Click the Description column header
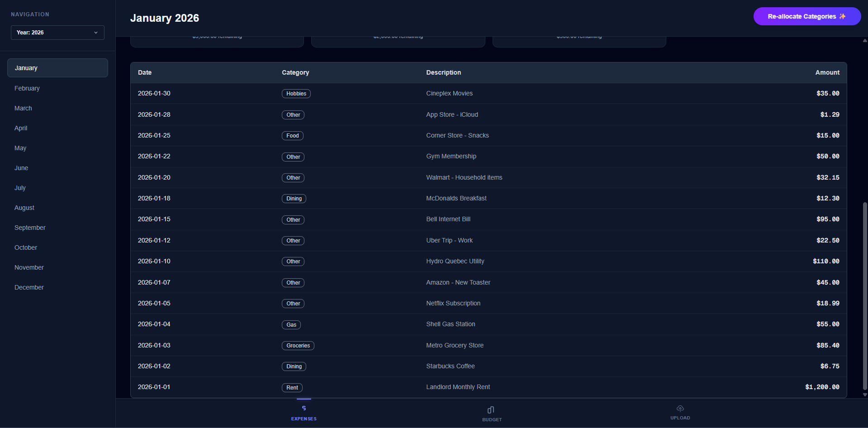The width and height of the screenshot is (868, 428). (444, 72)
